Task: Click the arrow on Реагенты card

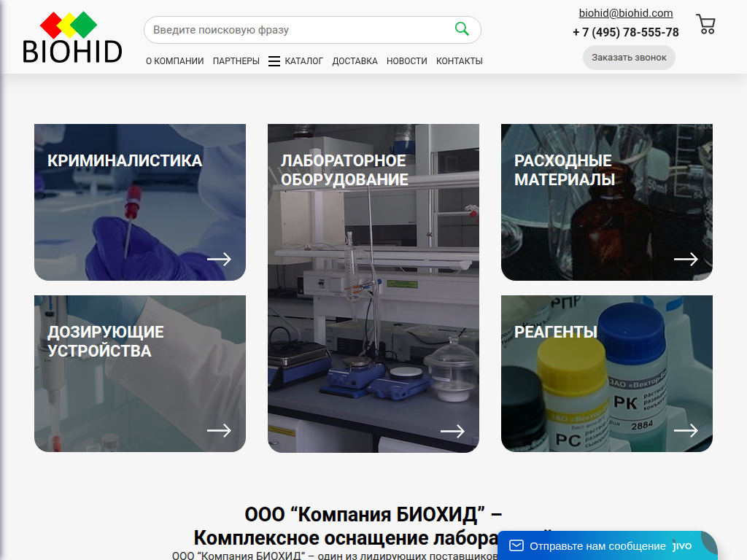Action: [x=686, y=430]
